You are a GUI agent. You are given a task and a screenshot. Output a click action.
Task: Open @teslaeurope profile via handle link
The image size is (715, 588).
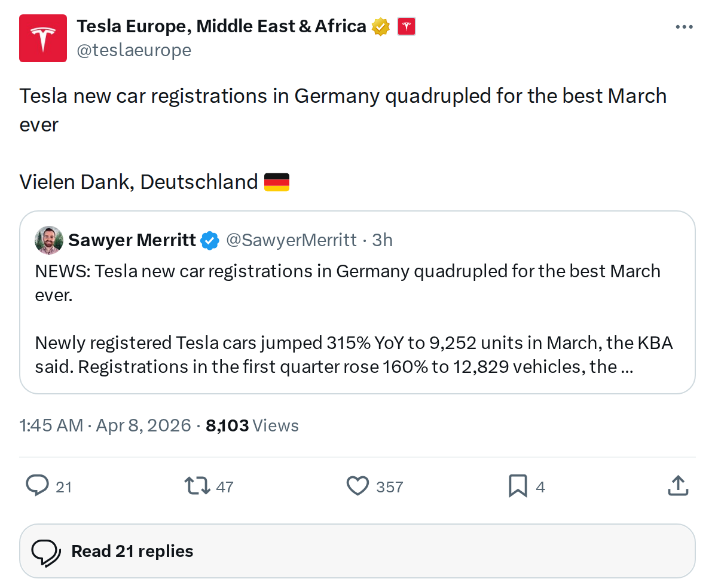(135, 50)
